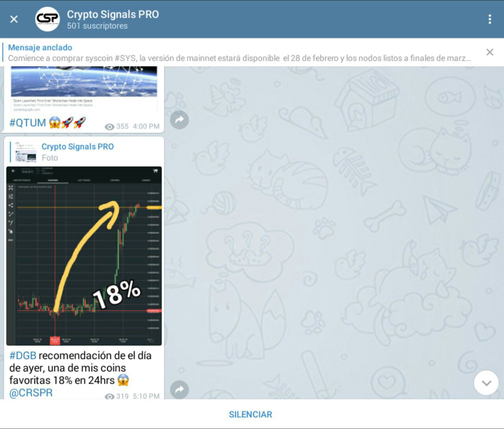Open the Crypto Signals PRO channel title

[x=113, y=14]
